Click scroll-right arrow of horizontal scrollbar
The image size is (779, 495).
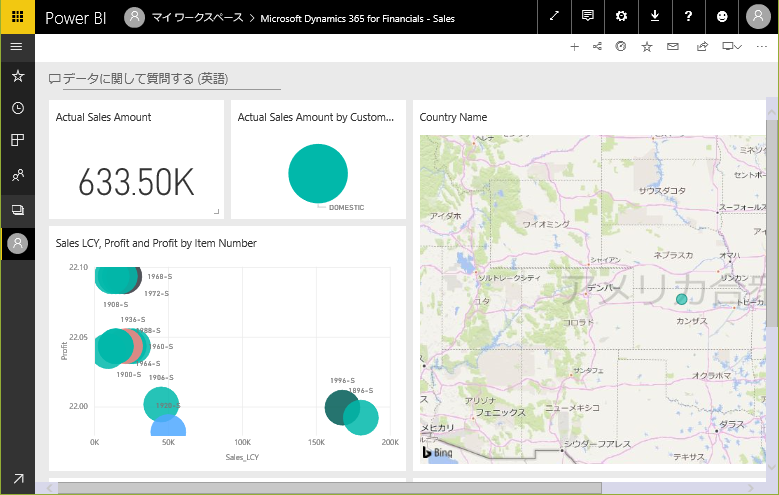click(751, 488)
